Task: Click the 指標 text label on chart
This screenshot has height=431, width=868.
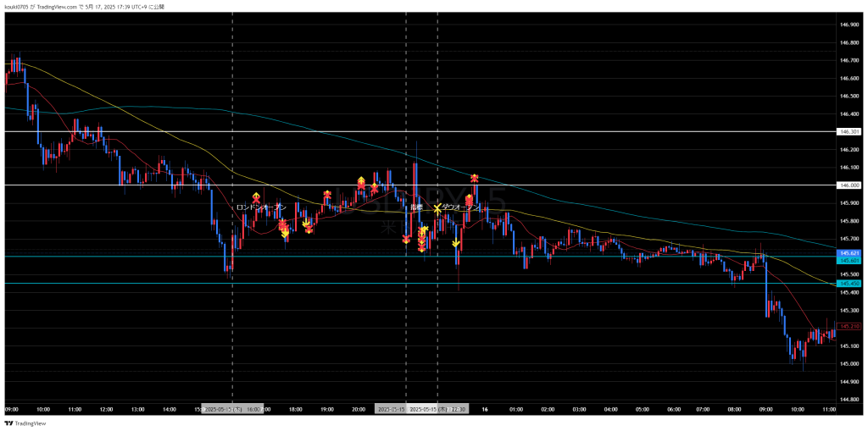Action: [415, 207]
